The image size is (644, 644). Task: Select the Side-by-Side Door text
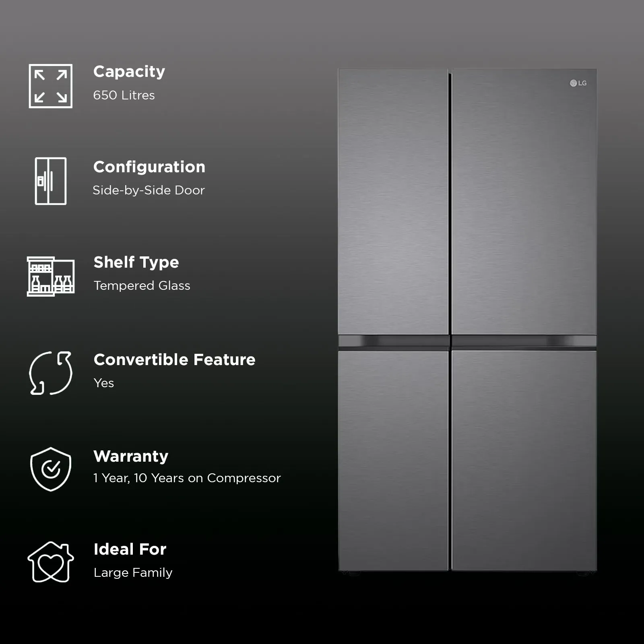click(149, 190)
